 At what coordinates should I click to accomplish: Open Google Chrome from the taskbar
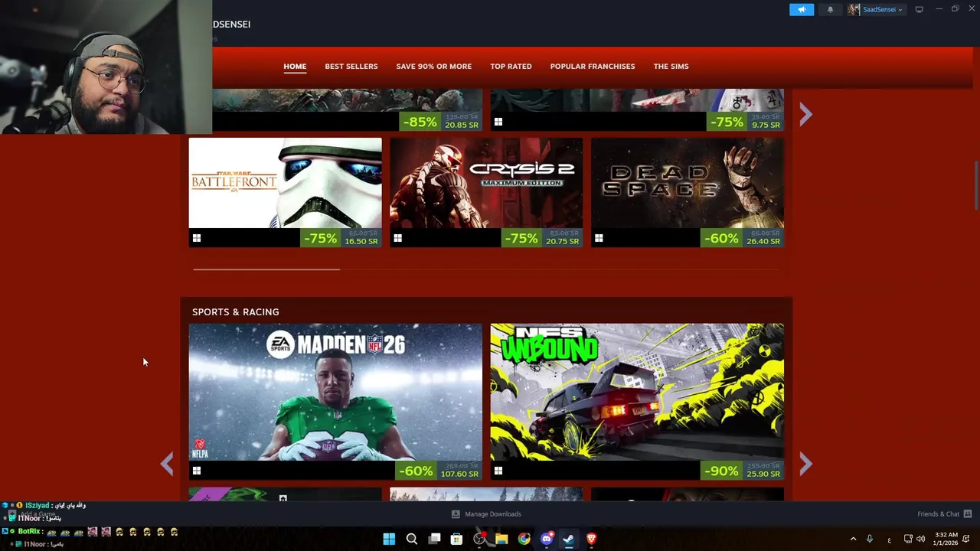pyautogui.click(x=524, y=539)
